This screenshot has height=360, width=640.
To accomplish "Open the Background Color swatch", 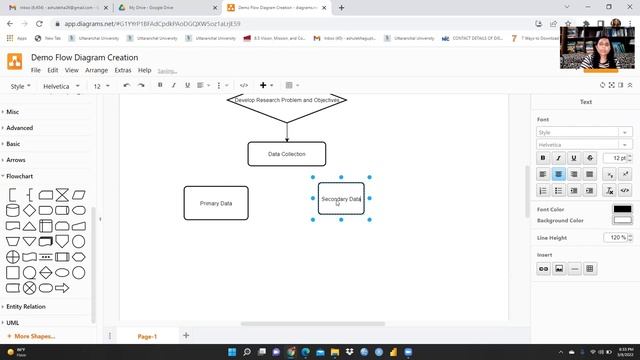I will [x=622, y=220].
